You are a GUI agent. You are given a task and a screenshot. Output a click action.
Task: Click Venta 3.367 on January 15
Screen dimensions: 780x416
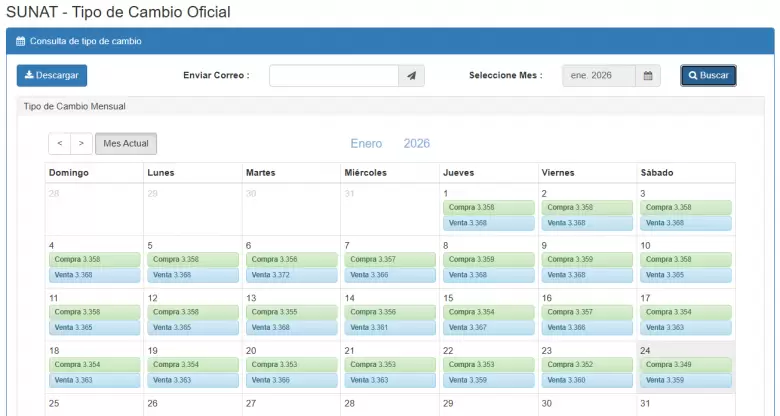pyautogui.click(x=488, y=328)
